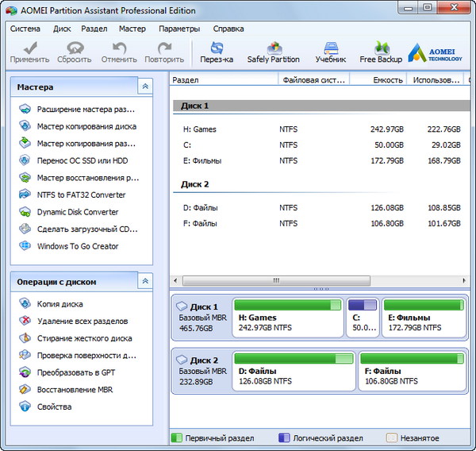Click the Сбросить toolbar icon
The width and height of the screenshot is (476, 451).
click(x=75, y=52)
